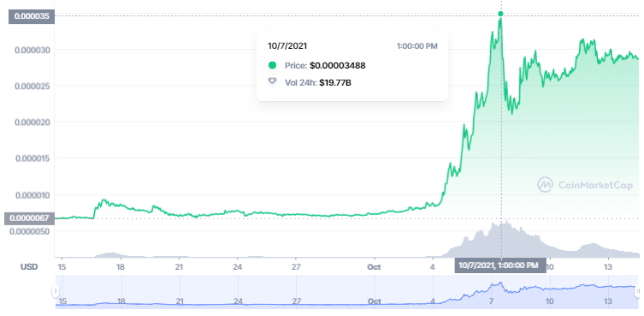Click the 0.000020 y-axis label
Viewport: 644px width, 316px height.
pos(32,122)
